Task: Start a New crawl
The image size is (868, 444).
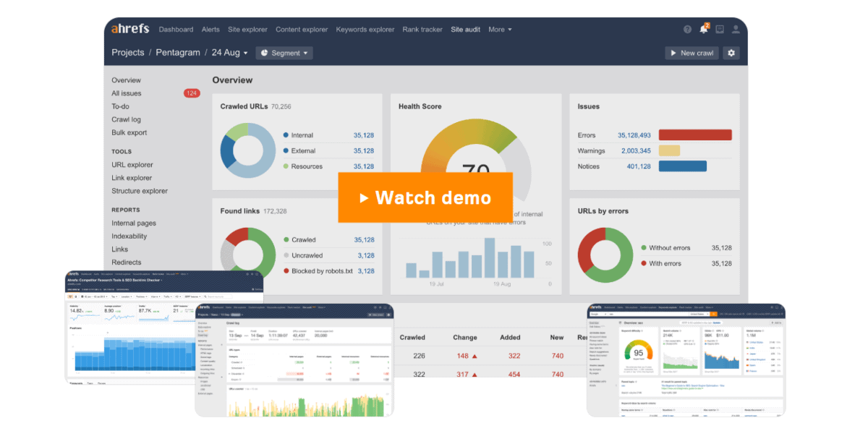Action: tap(692, 53)
